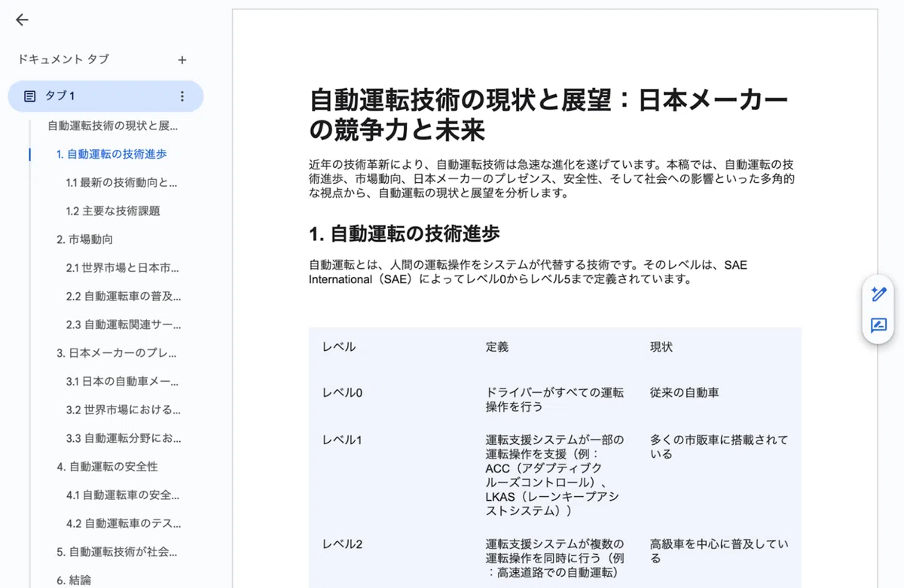Viewport: 904px width, 588px height.
Task: Click the cell ドライバーがすべての運転操作を行う
Action: tap(555, 400)
